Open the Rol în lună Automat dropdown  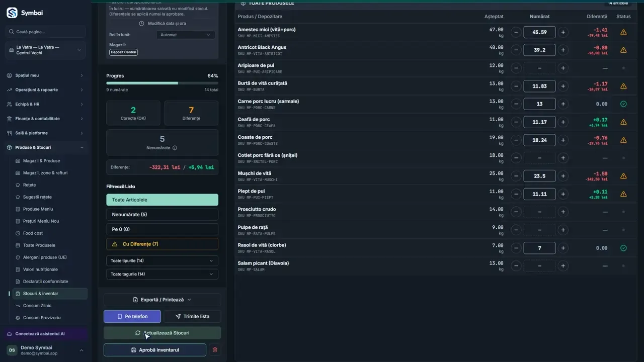(x=186, y=35)
